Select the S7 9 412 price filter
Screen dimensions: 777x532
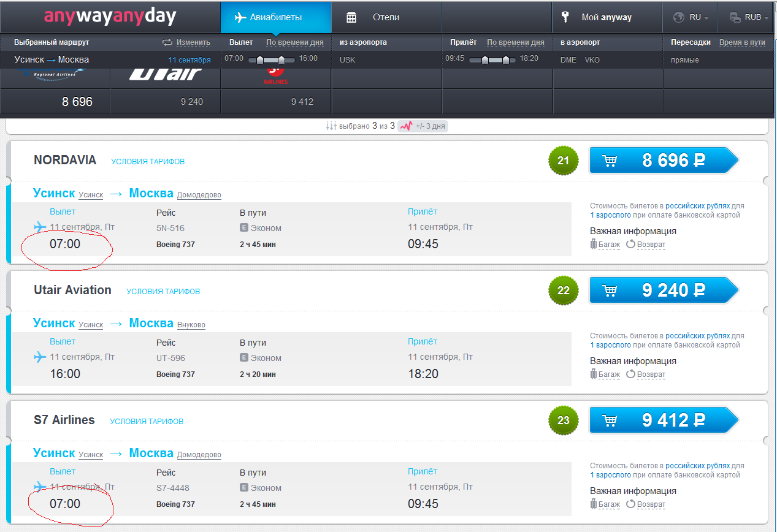click(x=276, y=101)
